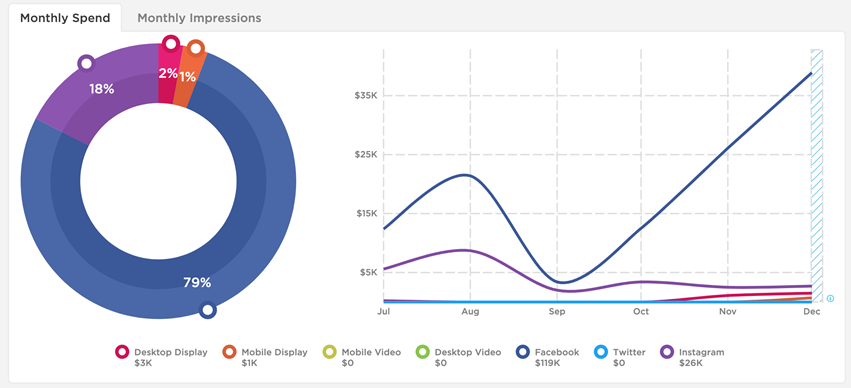Select the 18% purple donut segment
The height and width of the screenshot is (388, 851).
[x=100, y=90]
